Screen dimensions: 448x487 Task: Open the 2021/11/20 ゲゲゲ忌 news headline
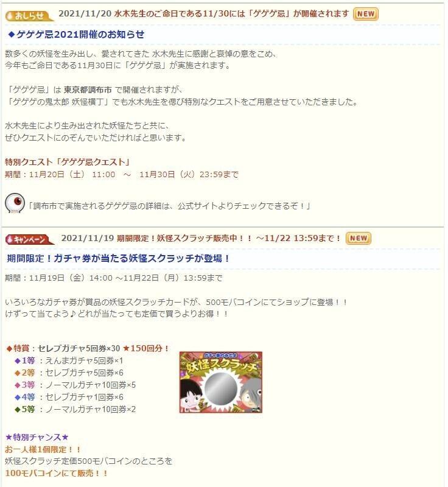[204, 14]
